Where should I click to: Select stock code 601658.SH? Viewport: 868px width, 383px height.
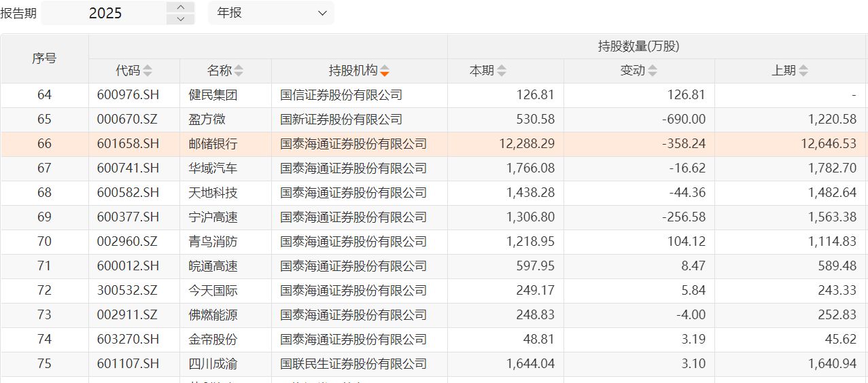(x=126, y=144)
